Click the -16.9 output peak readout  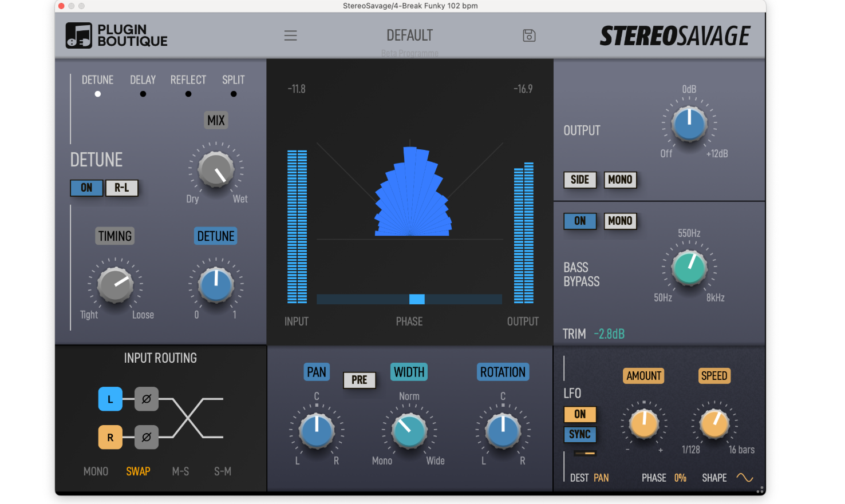click(x=523, y=89)
